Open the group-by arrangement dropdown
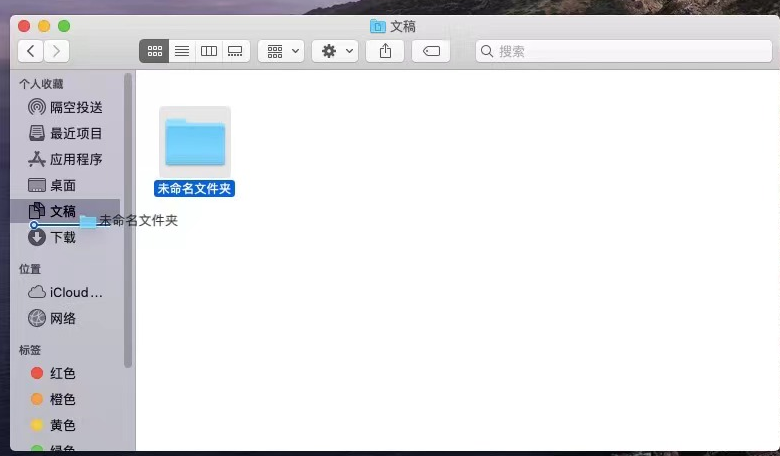Screen dimensions: 780x456 pos(281,51)
